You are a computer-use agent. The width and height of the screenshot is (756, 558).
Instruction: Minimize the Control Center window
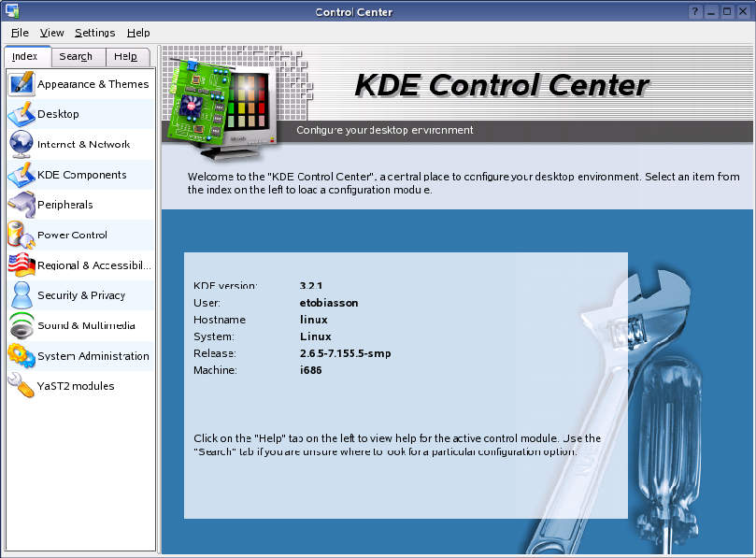(711, 11)
